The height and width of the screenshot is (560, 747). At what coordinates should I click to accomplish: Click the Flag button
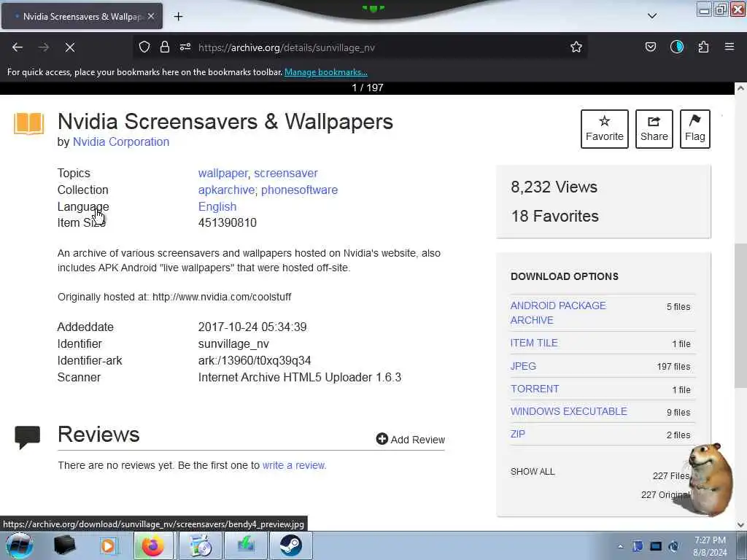(x=694, y=129)
